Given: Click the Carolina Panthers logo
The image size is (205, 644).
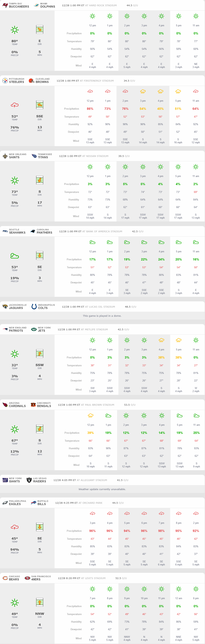Looking at the screenshot, I should pyautogui.click(x=33, y=231).
